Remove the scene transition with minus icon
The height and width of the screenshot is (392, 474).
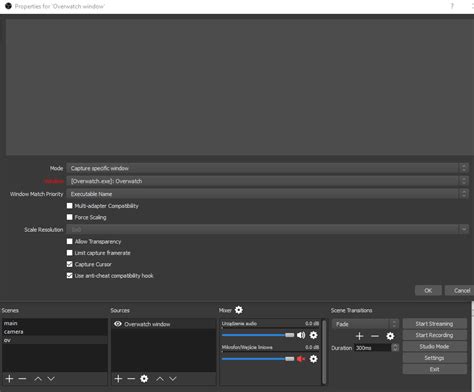[x=375, y=336]
